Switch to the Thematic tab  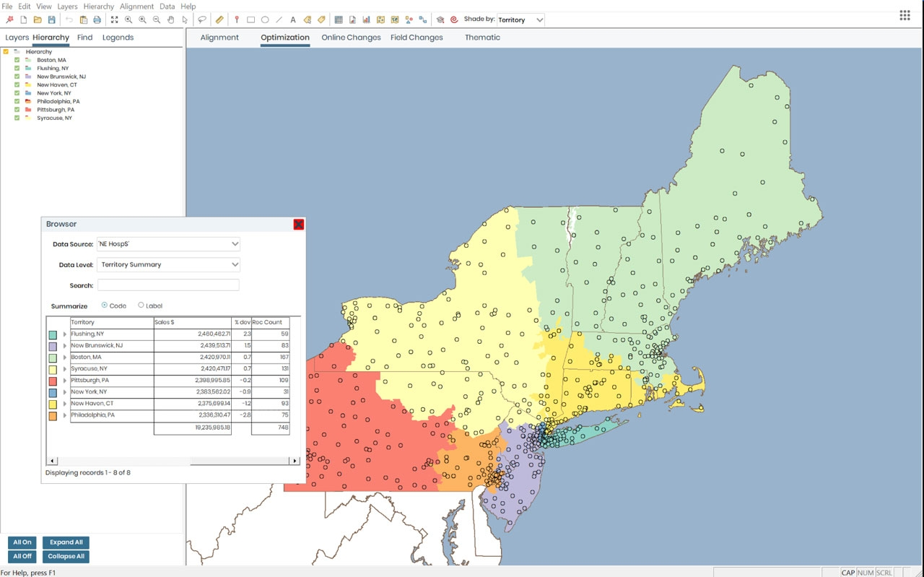coord(482,38)
